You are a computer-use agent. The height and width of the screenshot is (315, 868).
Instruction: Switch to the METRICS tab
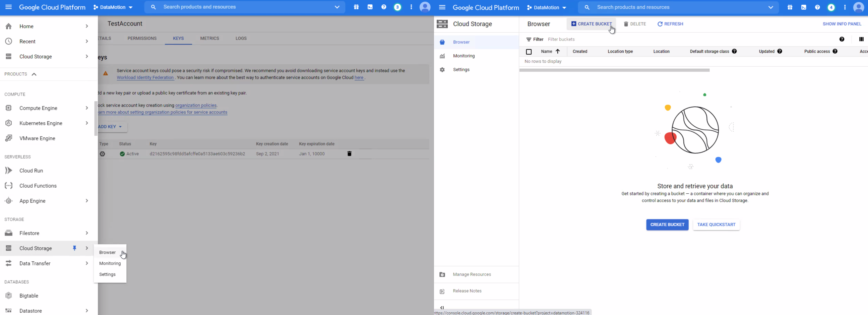[x=209, y=39]
